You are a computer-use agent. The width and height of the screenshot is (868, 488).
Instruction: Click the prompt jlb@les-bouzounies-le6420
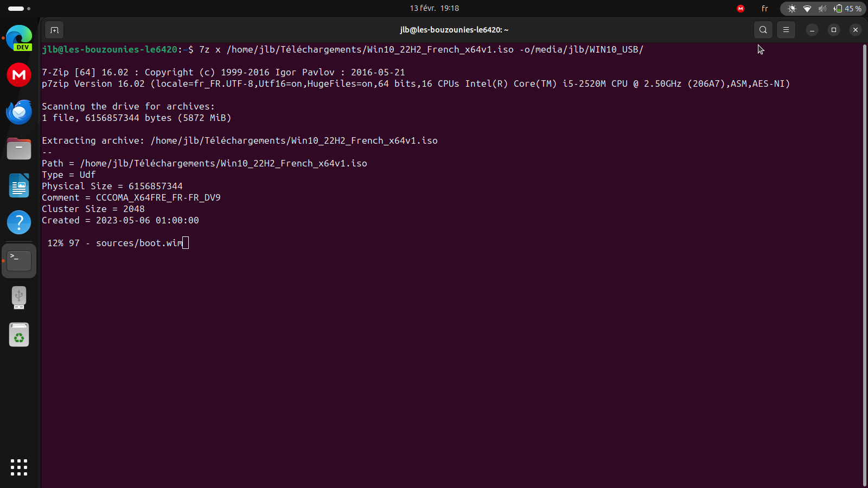click(x=110, y=49)
